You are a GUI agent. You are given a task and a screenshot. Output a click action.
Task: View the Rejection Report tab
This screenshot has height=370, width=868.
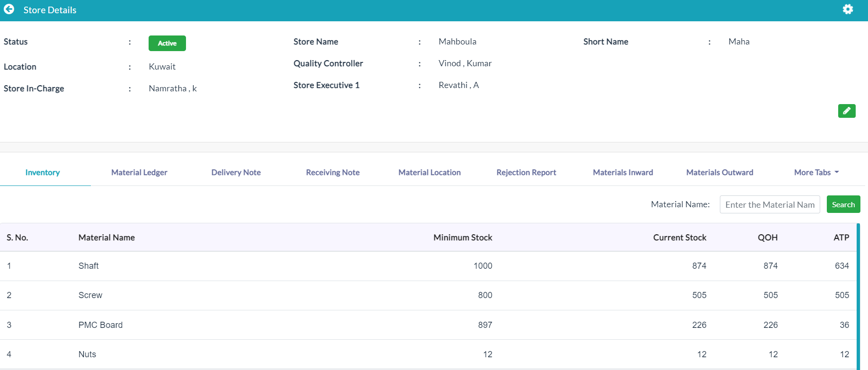pyautogui.click(x=526, y=172)
